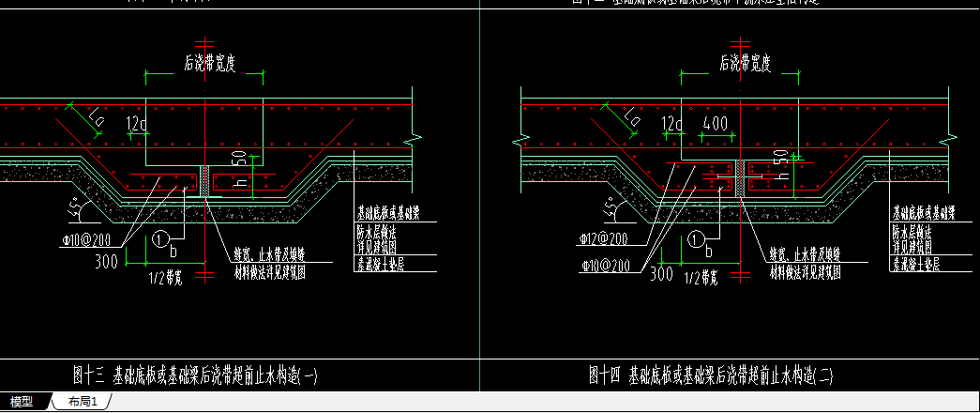Click circled number 1 marker in 图十三 detail
980x413 pixels.
(160, 239)
